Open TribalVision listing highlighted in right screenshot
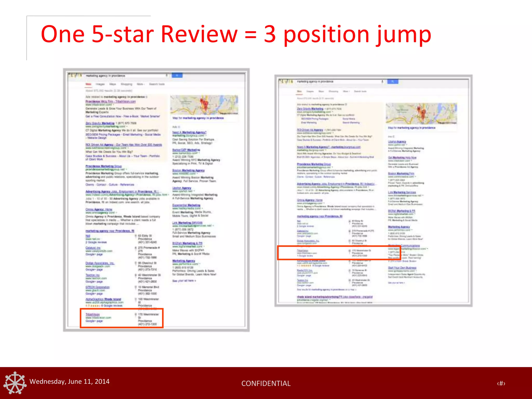Screen dimensions: 532x399 pos(303,251)
